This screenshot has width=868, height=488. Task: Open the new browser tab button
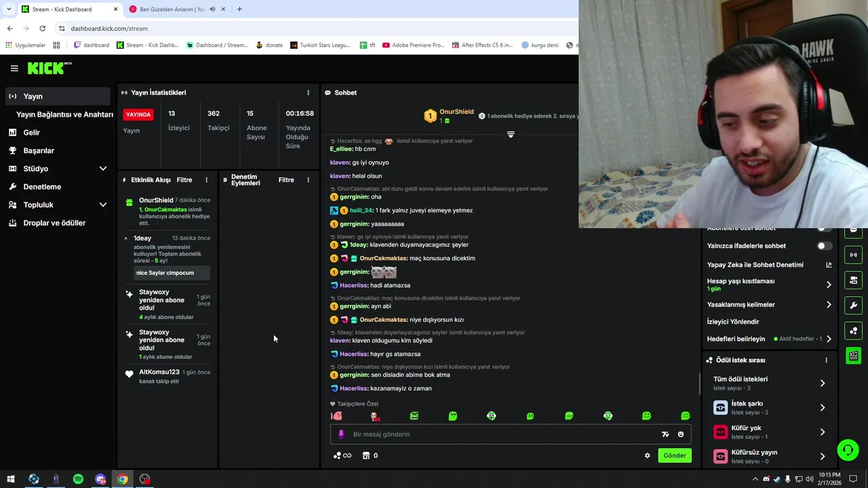[x=239, y=9]
